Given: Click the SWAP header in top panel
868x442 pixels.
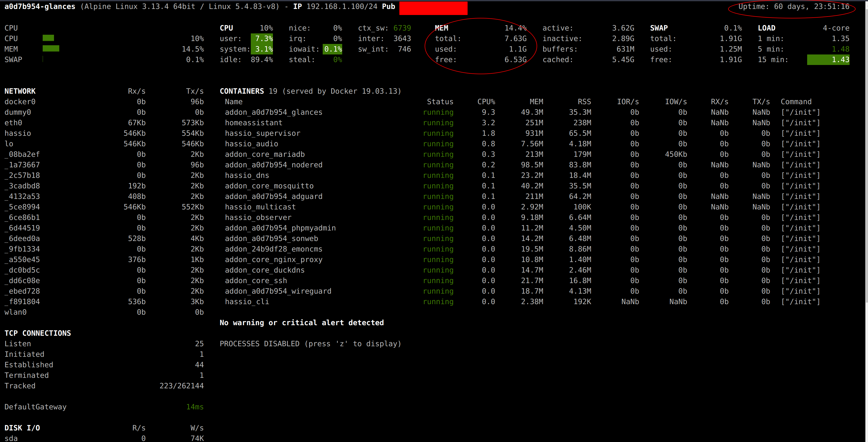Looking at the screenshot, I should pos(659,28).
